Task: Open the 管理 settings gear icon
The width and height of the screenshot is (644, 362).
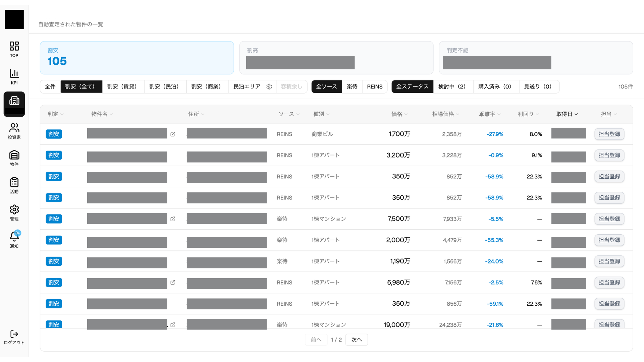Action: point(14,213)
